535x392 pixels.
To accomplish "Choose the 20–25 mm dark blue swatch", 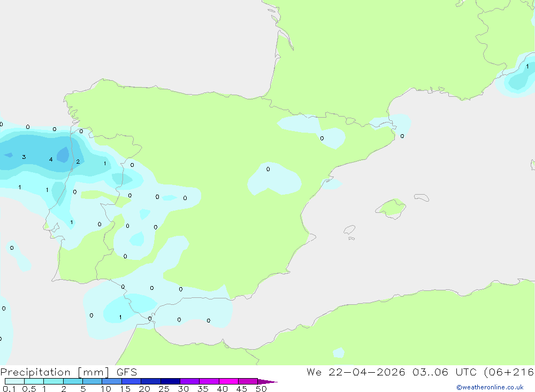I will [x=150, y=381].
